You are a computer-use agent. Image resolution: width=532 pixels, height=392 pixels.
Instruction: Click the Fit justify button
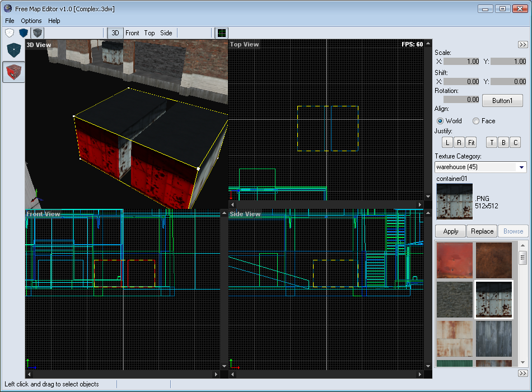coord(472,143)
